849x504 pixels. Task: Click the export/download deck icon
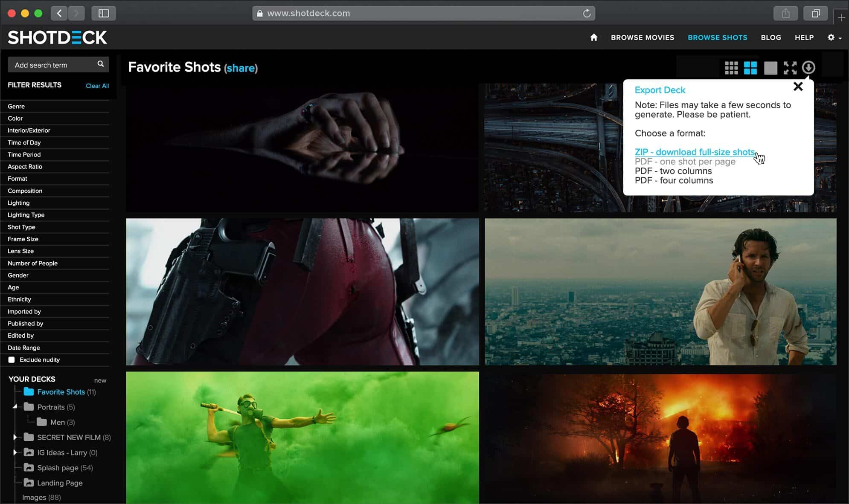[808, 67]
